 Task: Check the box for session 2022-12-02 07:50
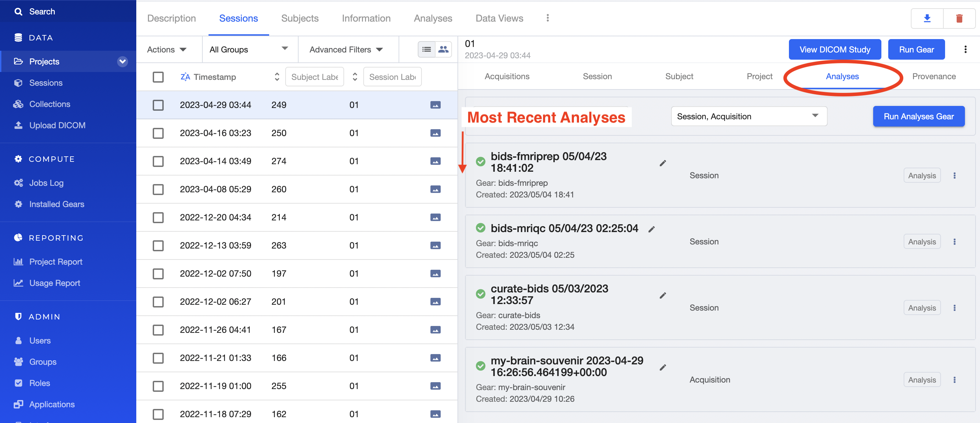click(158, 273)
